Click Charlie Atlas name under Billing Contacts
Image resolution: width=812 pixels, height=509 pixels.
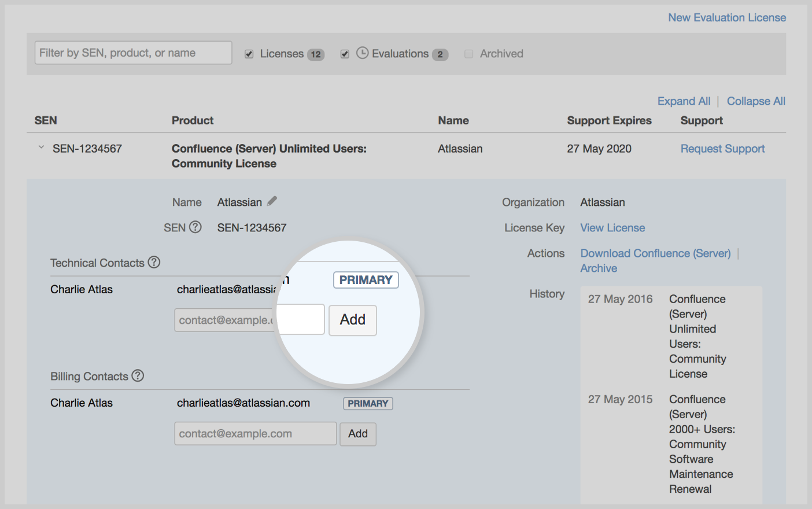pos(82,403)
